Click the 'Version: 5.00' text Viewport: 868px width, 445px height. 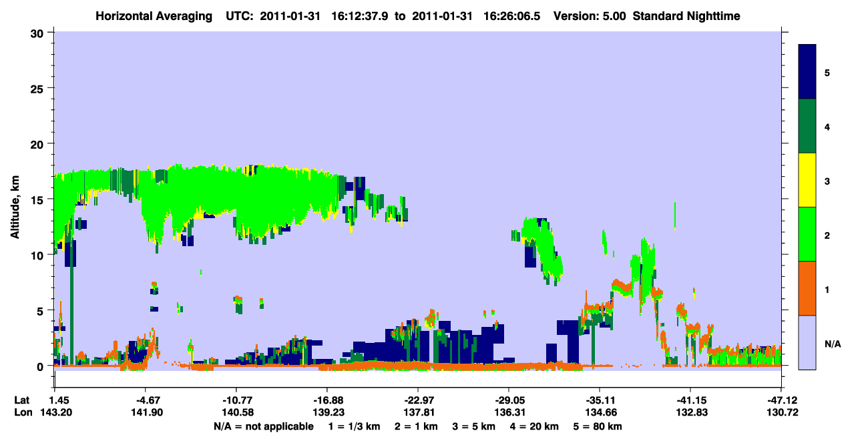point(590,16)
